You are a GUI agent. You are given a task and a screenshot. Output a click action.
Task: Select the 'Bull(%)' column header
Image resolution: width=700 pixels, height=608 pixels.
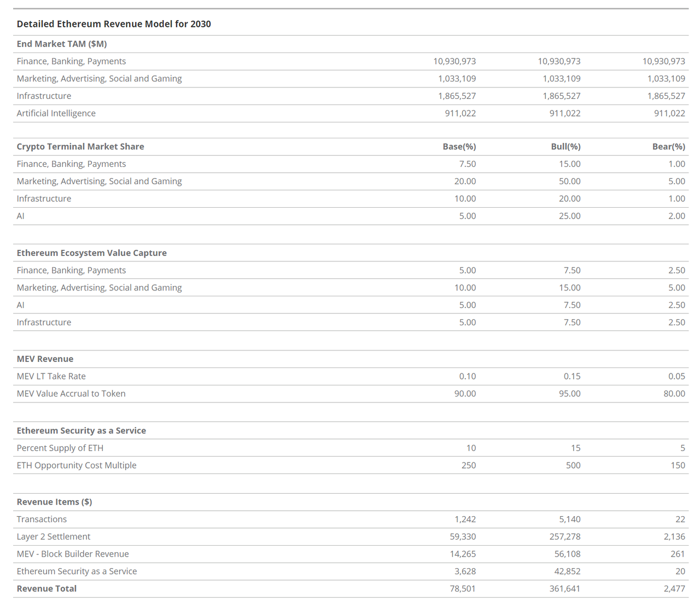[565, 147]
